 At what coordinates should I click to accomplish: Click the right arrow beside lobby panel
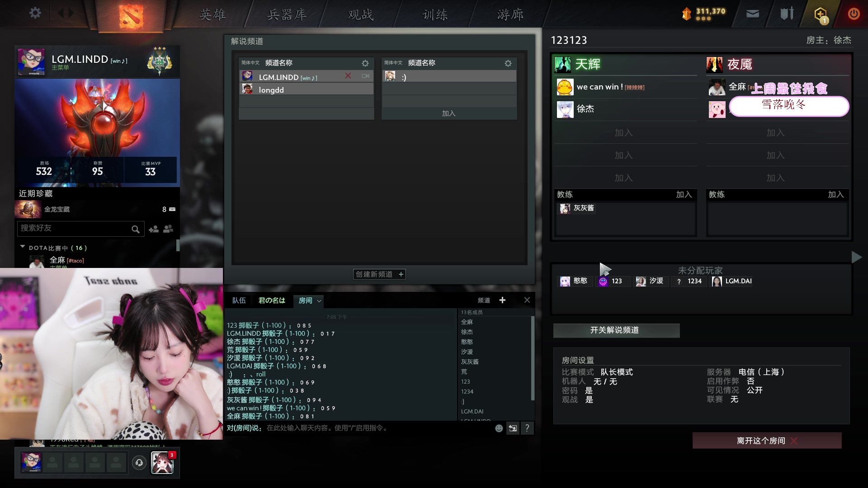(x=856, y=257)
